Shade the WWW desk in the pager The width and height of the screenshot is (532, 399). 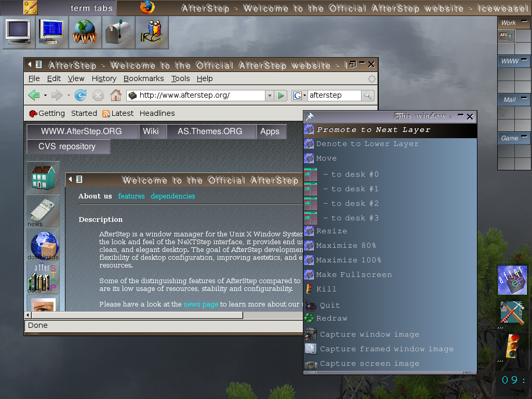[x=524, y=60]
